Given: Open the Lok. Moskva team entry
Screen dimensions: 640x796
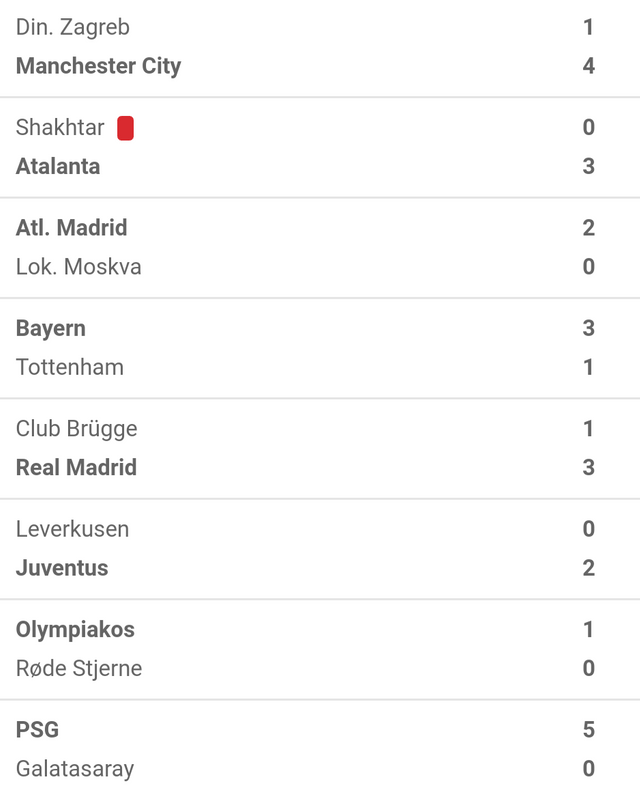Looking at the screenshot, I should point(79,267).
